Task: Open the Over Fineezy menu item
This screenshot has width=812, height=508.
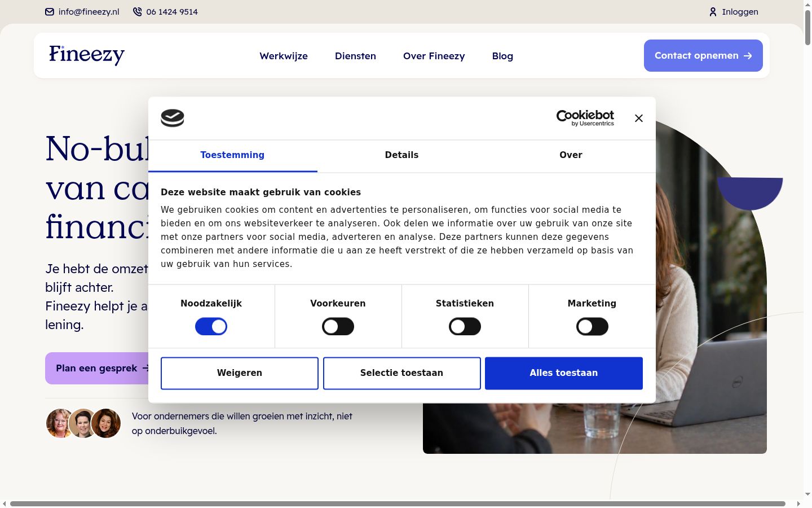Action: (x=434, y=56)
